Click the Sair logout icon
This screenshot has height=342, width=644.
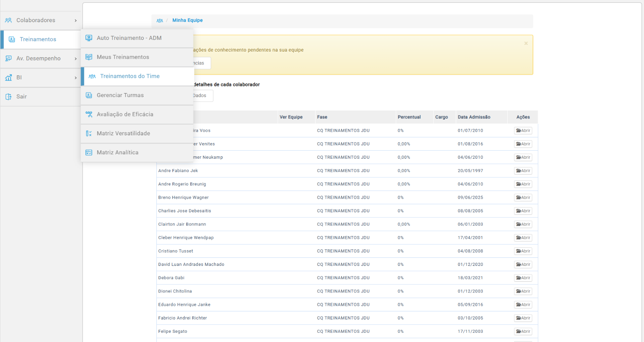click(x=8, y=97)
